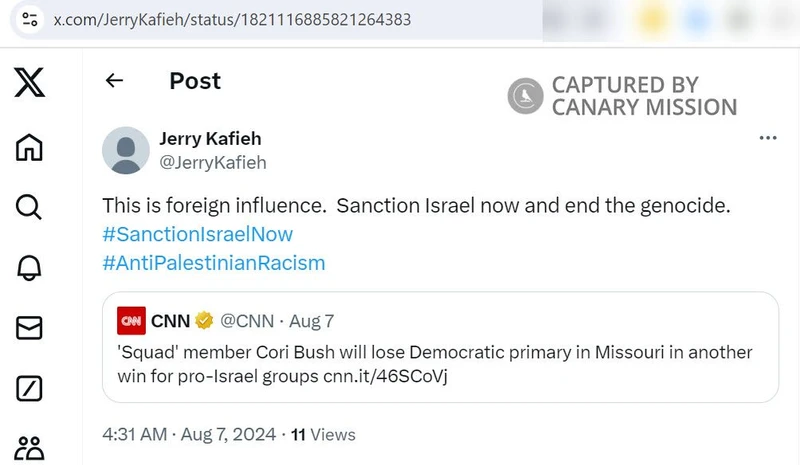Open the #SanctionIsraelNow hashtag
This screenshot has width=800, height=465.
click(198, 234)
